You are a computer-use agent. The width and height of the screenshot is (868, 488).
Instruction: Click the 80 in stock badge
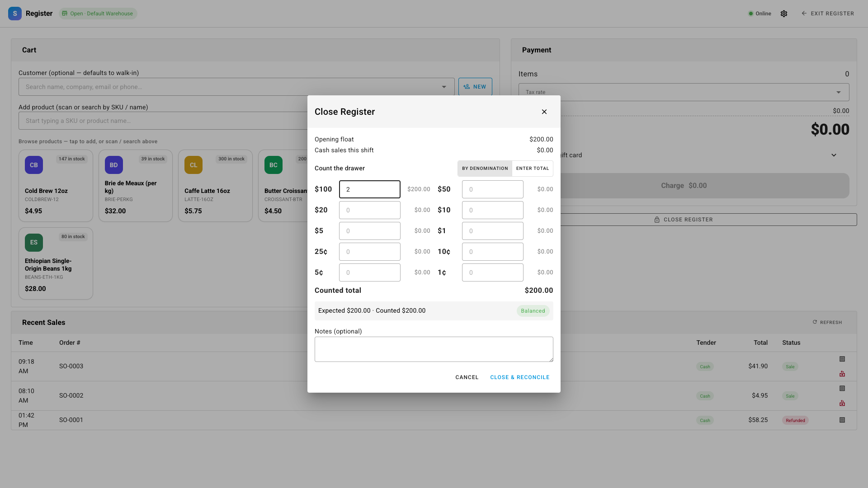(x=73, y=237)
